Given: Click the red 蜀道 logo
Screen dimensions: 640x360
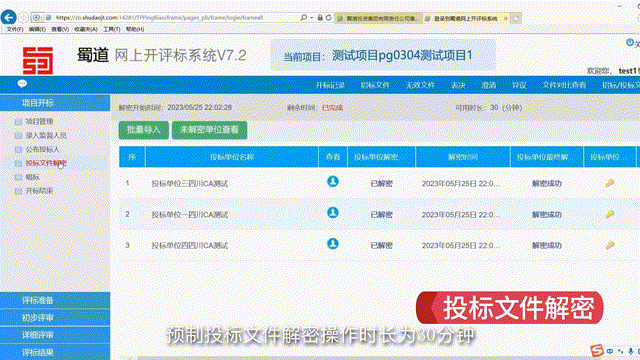Looking at the screenshot, I should [38, 60].
